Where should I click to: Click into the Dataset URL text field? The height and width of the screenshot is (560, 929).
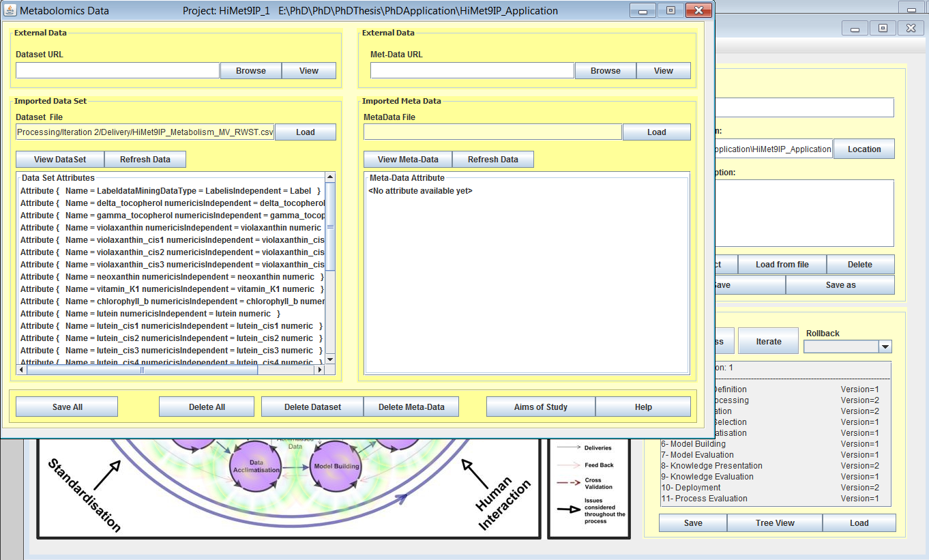pos(117,71)
